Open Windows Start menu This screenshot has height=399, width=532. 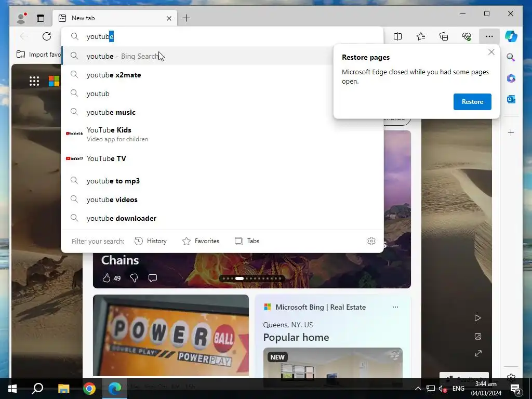(12, 389)
